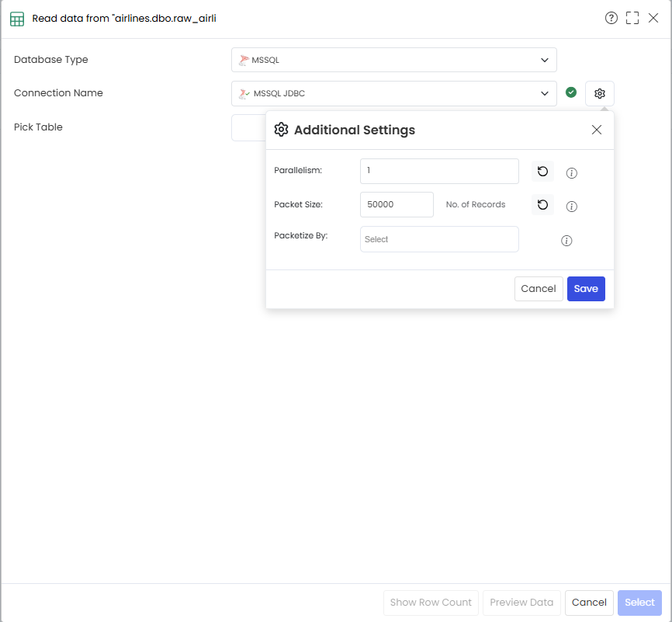
Task: Click the connection settings gear button
Action: [x=600, y=93]
